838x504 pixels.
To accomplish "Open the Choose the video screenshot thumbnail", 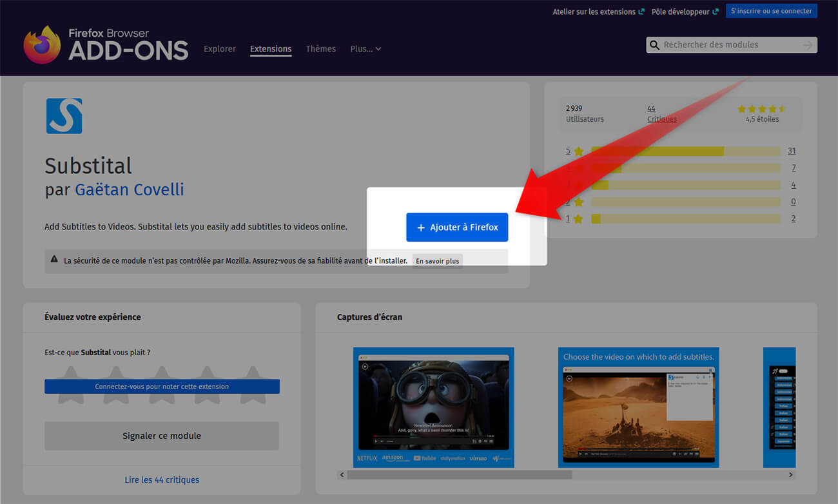I will click(639, 407).
